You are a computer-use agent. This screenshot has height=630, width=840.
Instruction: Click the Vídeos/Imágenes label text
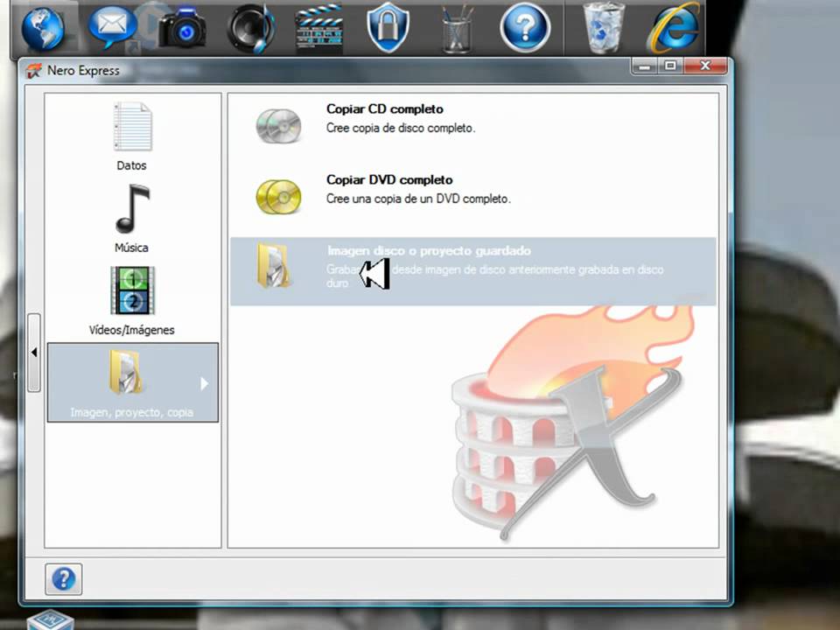coord(132,330)
